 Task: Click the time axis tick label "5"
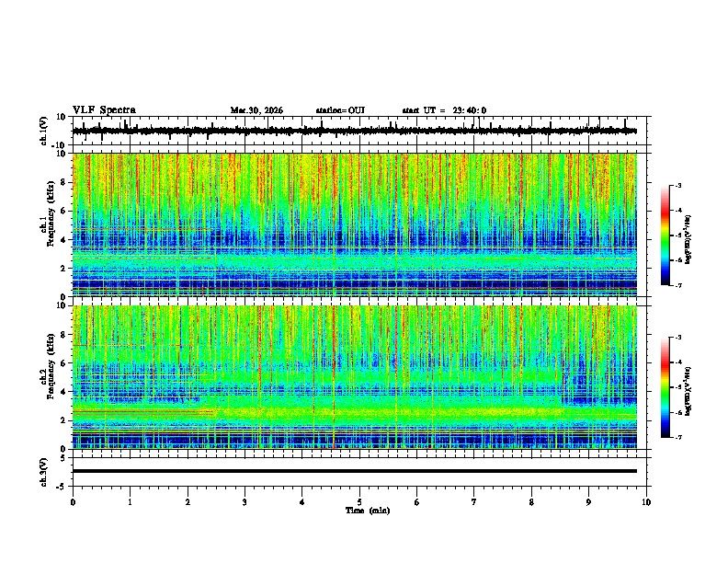(359, 502)
